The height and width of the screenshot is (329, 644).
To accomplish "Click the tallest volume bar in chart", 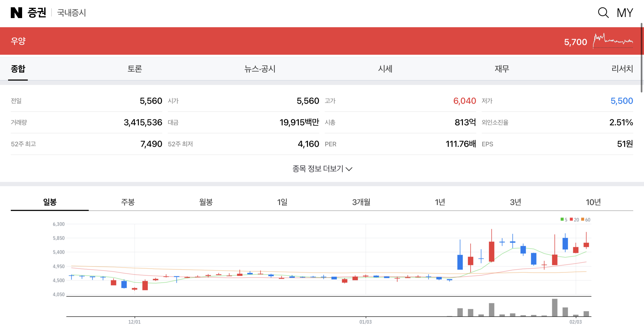I will tap(554, 307).
